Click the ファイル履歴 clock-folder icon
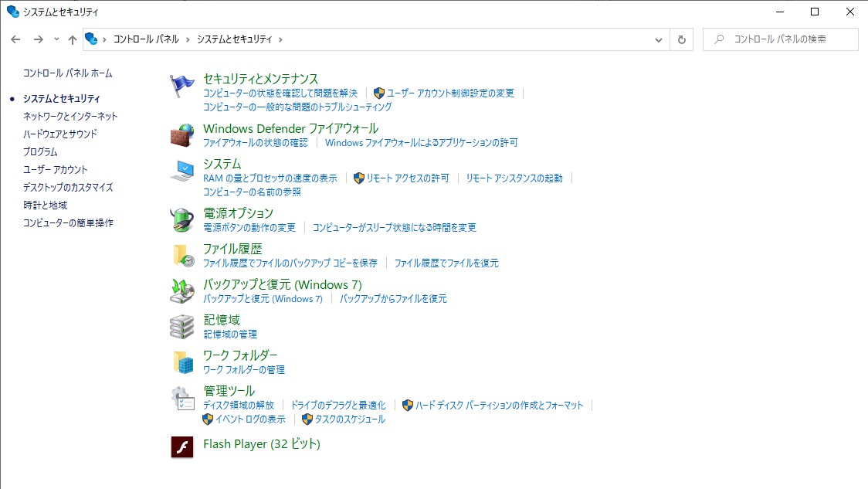This screenshot has height=489, width=868. (182, 255)
